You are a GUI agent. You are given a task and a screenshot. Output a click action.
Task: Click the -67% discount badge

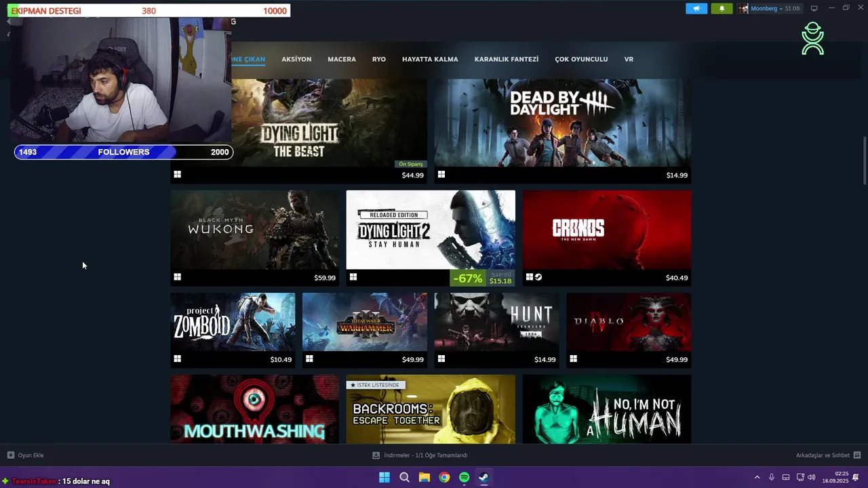tap(468, 278)
